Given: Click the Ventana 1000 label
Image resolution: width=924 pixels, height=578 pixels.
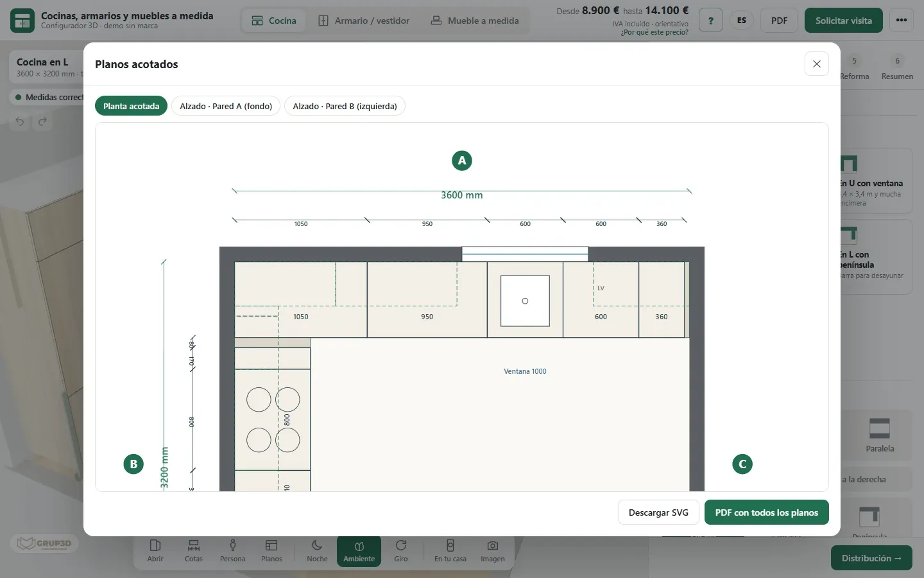Looking at the screenshot, I should click(525, 371).
